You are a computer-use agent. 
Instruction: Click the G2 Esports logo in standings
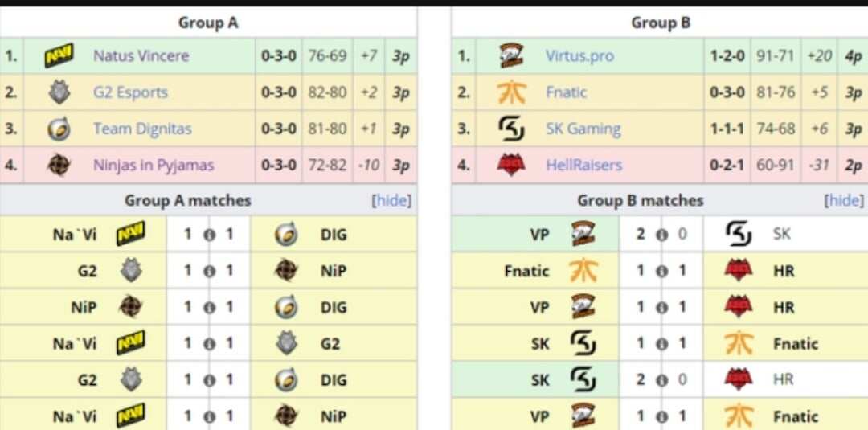[59, 92]
